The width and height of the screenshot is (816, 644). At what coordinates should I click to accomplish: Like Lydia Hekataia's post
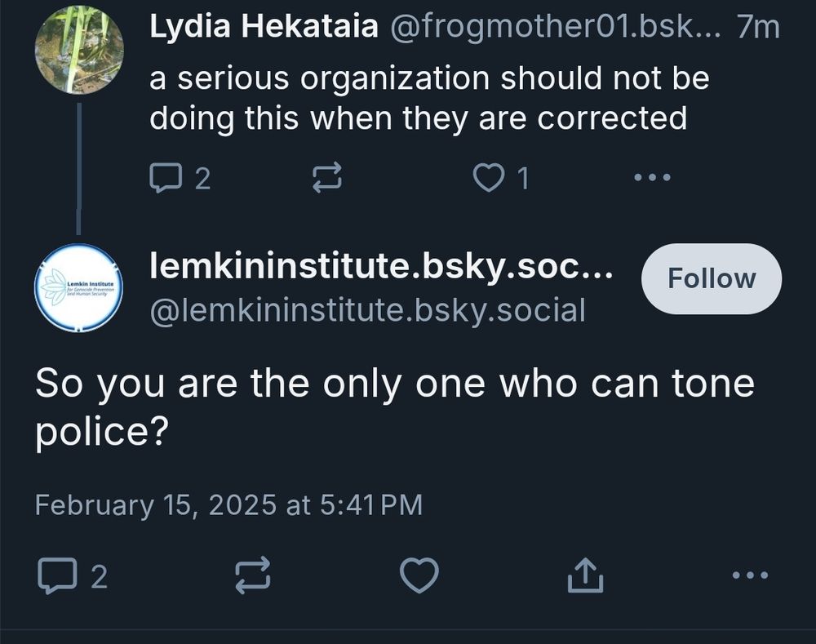(x=490, y=177)
